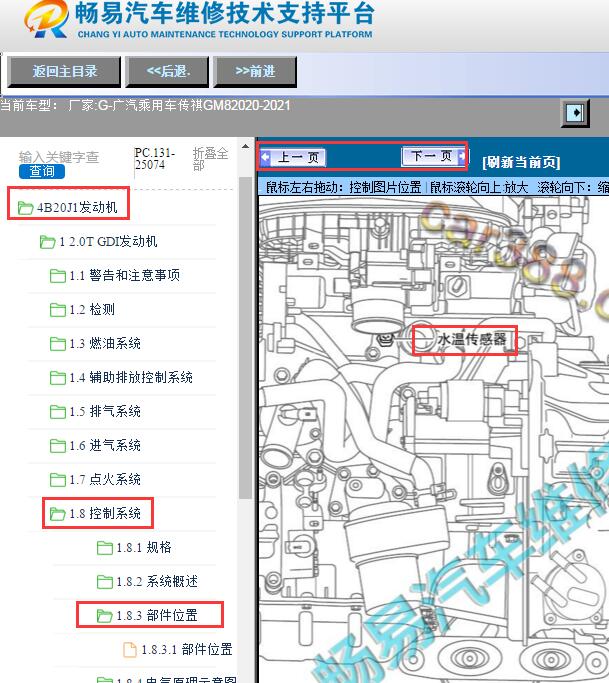The height and width of the screenshot is (683, 609).
Task: Open the 1.1 警告和注意事项 tree label
Action: tap(125, 275)
